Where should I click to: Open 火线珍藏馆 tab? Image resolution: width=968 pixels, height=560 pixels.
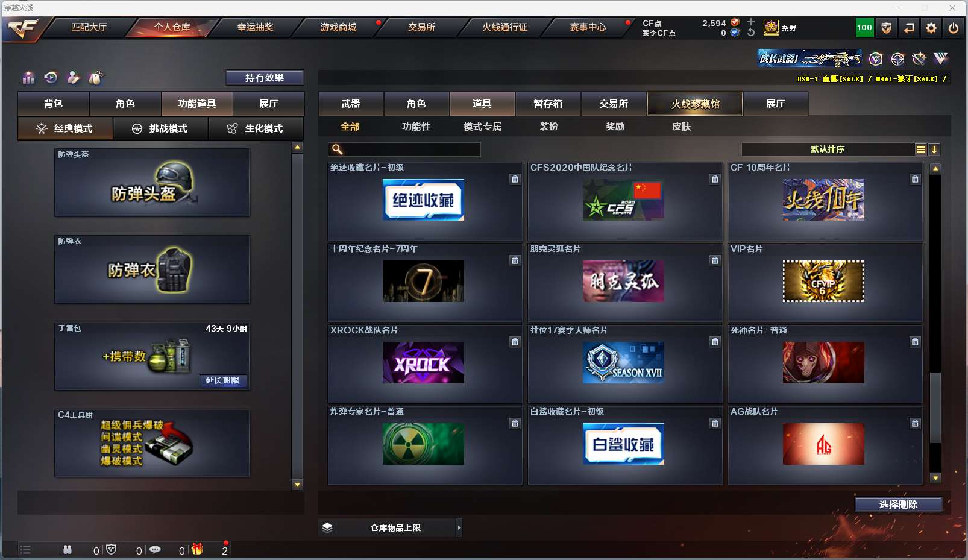[695, 104]
